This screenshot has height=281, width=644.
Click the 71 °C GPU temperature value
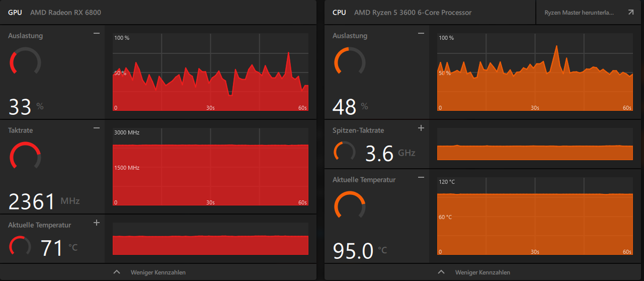point(59,247)
